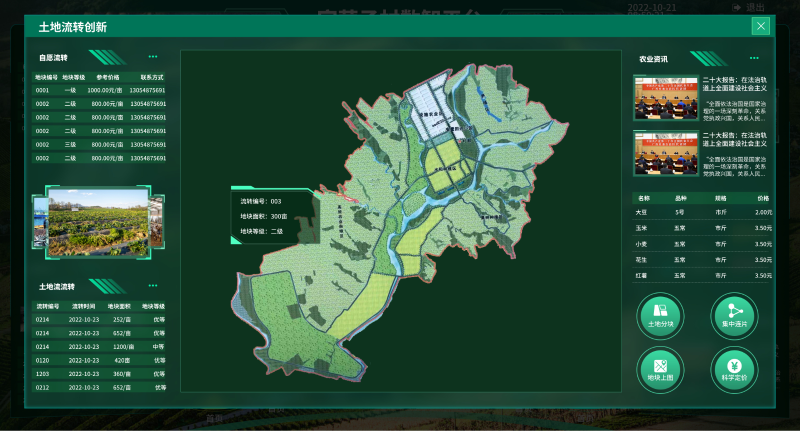Show the previous carousel photo on the left edge

(x=38, y=222)
